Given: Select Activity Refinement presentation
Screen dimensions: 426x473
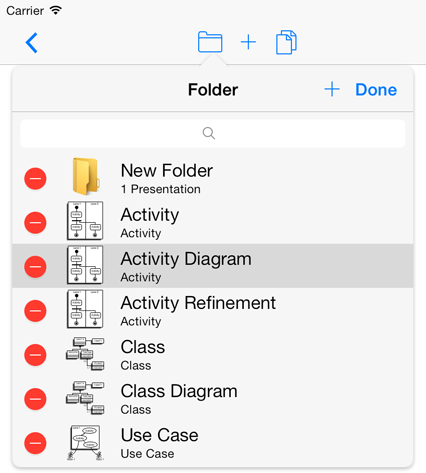Looking at the screenshot, I should coord(213,310).
